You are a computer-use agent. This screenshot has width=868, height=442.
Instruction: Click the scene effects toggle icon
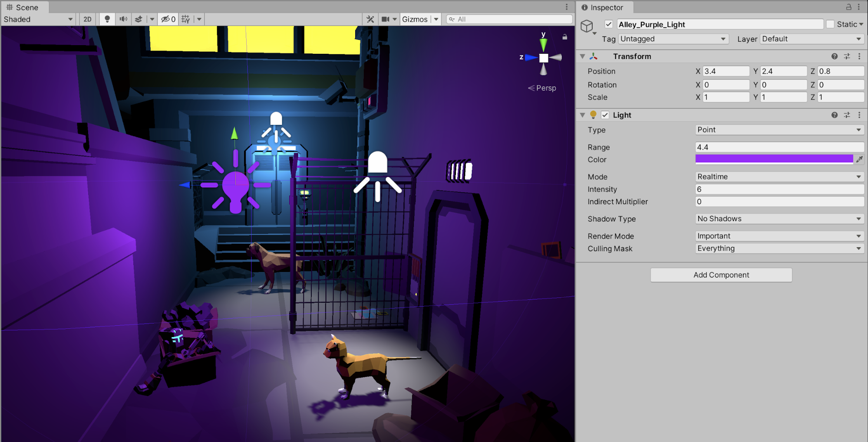(139, 19)
